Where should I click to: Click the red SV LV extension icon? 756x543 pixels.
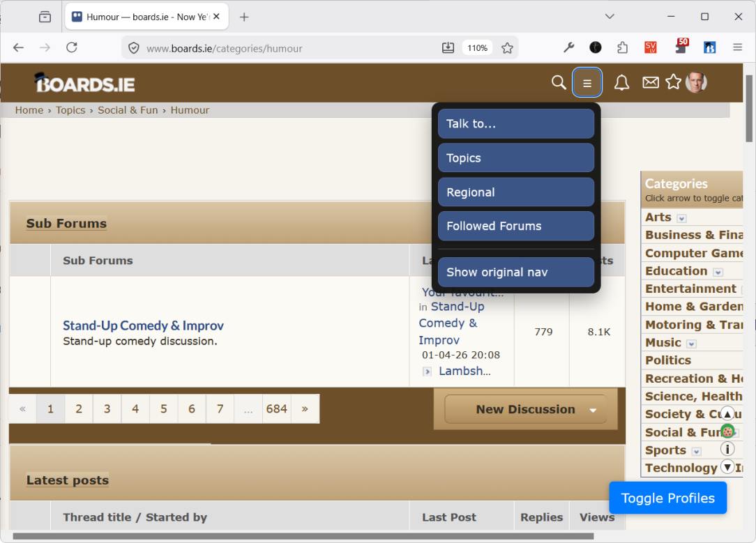coord(651,47)
